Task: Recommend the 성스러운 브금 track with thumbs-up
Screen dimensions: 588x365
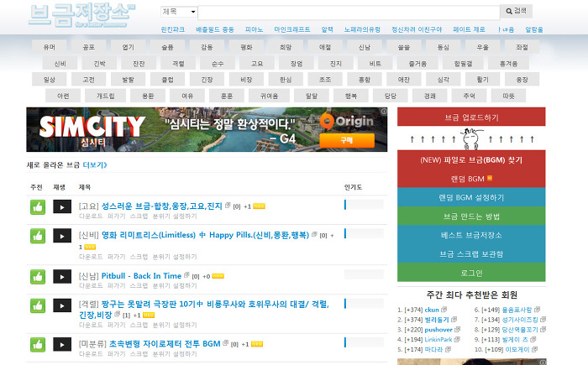Action: coord(38,207)
